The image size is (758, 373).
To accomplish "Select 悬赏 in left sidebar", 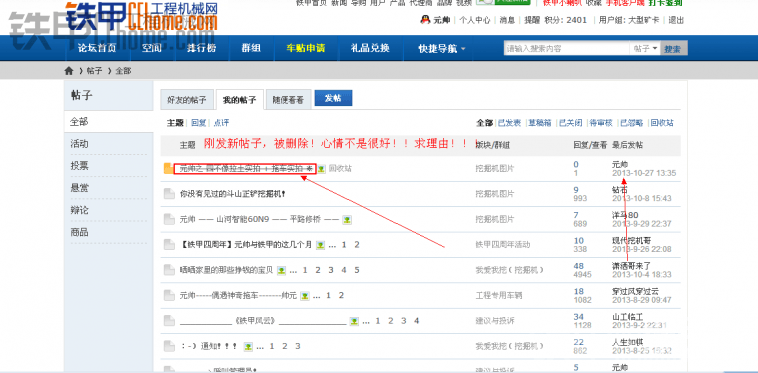I will 79,188.
